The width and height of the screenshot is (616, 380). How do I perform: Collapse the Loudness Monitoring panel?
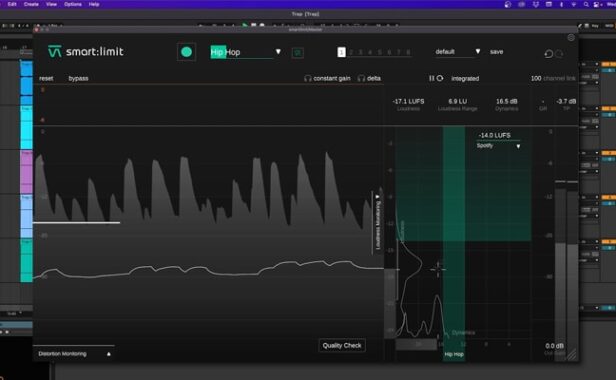(378, 222)
